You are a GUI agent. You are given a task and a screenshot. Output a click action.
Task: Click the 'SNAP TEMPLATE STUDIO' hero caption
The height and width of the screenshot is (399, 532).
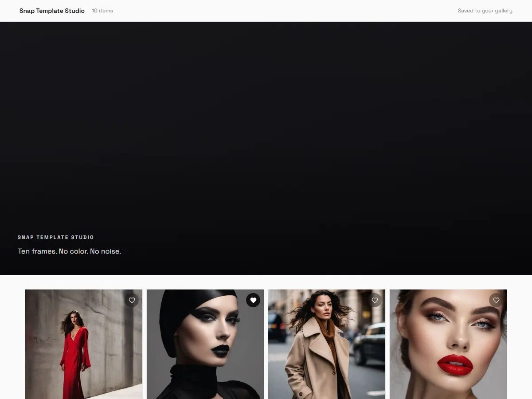56,237
